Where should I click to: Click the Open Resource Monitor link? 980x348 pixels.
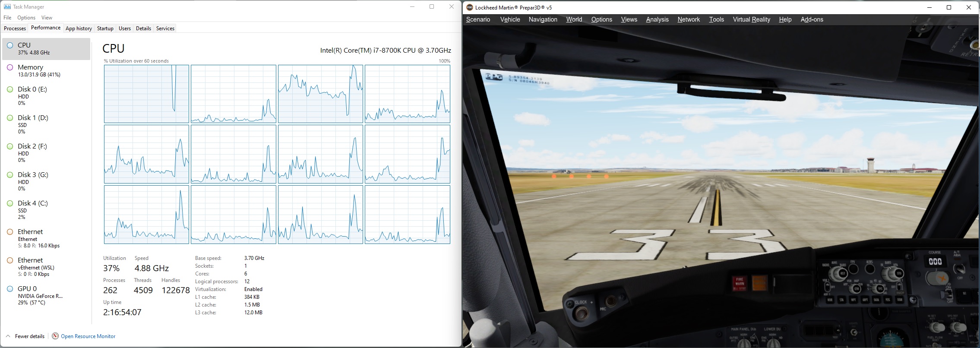tap(88, 336)
